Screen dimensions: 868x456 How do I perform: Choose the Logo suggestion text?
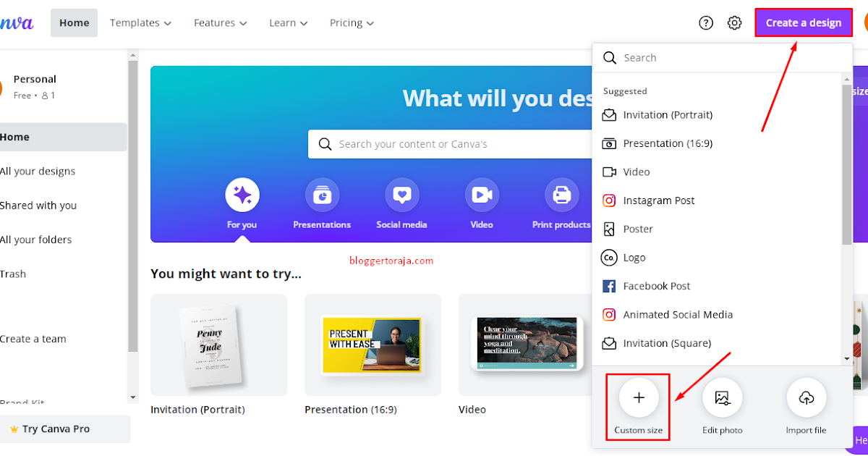tap(634, 258)
